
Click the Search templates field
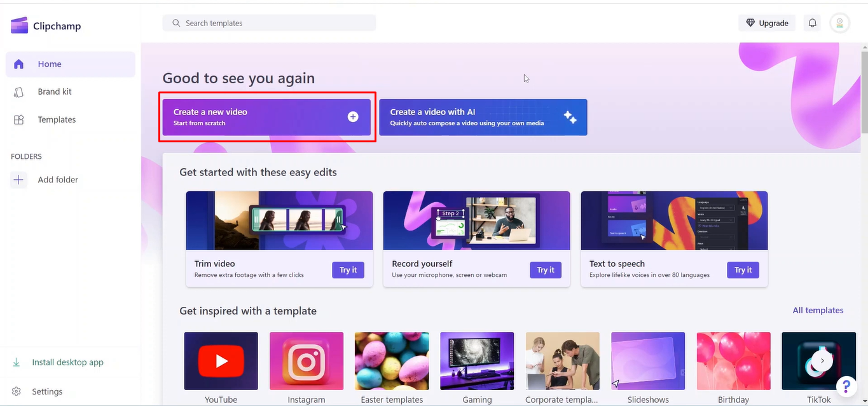coord(268,22)
